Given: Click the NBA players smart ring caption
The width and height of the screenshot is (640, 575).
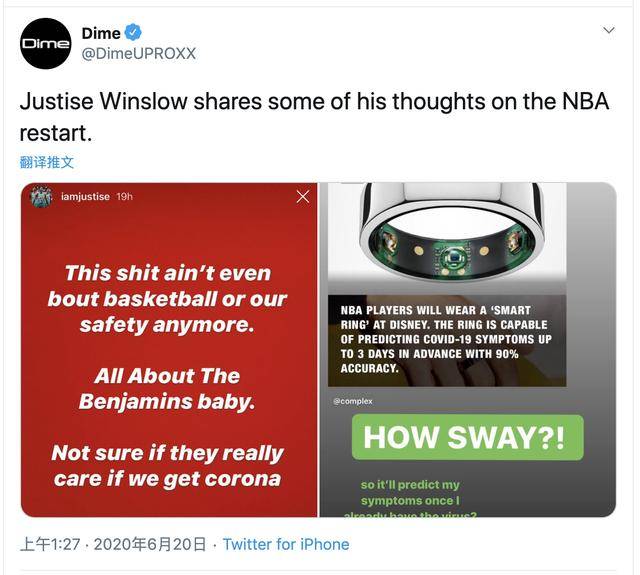Looking at the screenshot, I should click(447, 340).
